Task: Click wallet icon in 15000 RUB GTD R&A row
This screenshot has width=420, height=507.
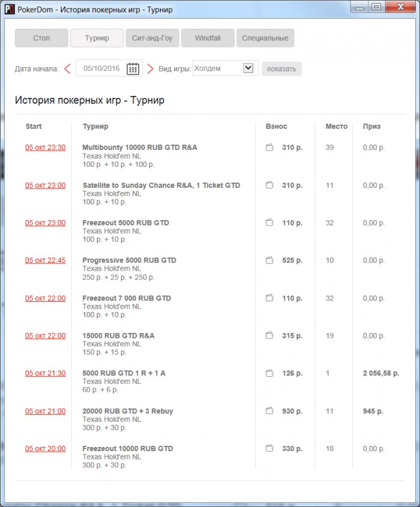Action: tap(269, 335)
